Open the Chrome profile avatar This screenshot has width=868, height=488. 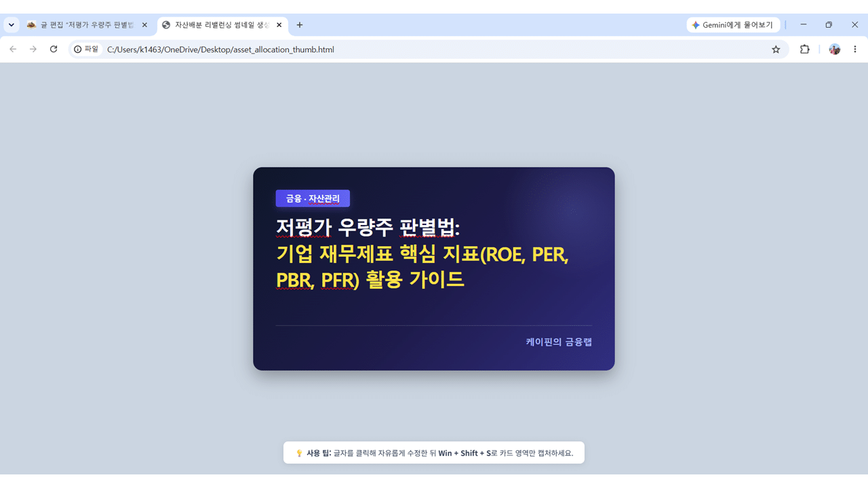point(835,49)
